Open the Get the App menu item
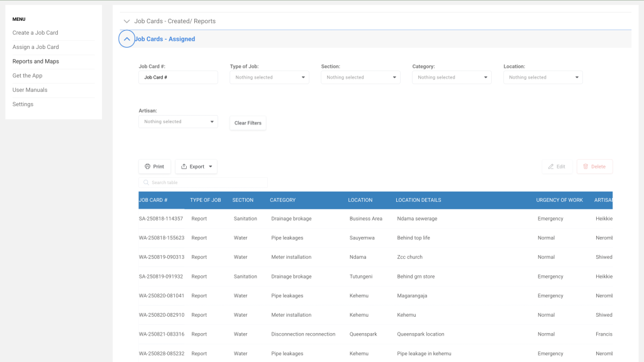The height and width of the screenshot is (362, 644). [x=28, y=75]
